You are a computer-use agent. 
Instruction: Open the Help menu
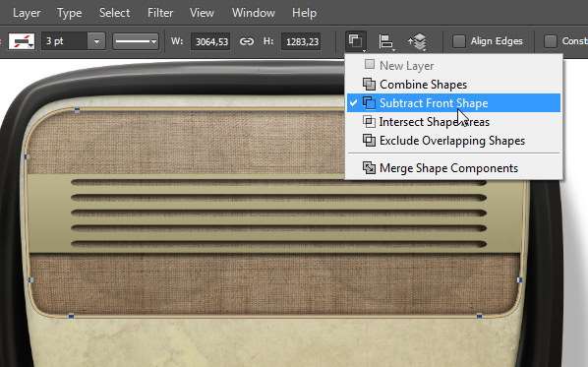304,13
